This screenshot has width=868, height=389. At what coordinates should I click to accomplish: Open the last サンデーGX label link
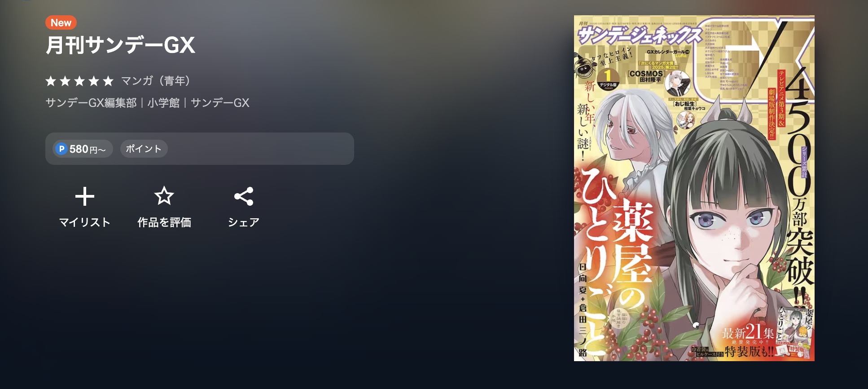coord(220,103)
